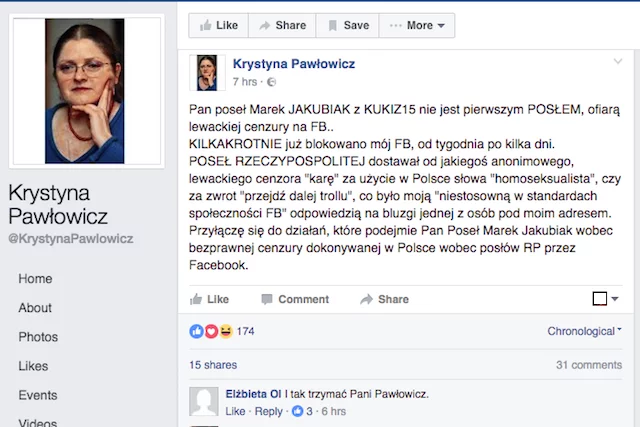Open the 31 comments link

[589, 365]
